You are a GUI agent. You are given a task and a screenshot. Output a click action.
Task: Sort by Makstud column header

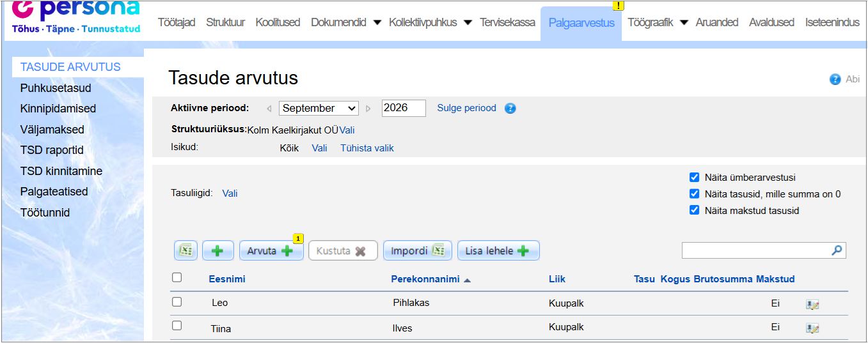click(775, 279)
